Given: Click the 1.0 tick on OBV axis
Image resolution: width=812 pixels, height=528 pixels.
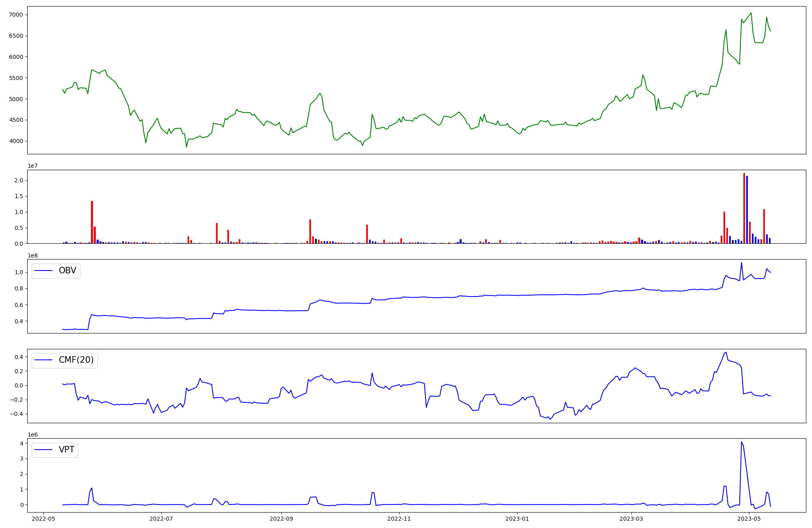Looking at the screenshot, I should click(x=19, y=272).
